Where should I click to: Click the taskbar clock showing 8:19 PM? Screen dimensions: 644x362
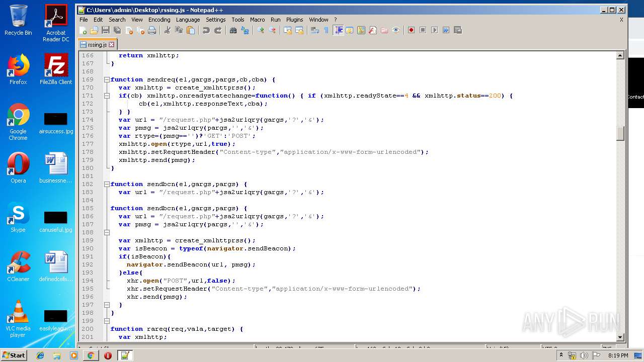(618, 355)
